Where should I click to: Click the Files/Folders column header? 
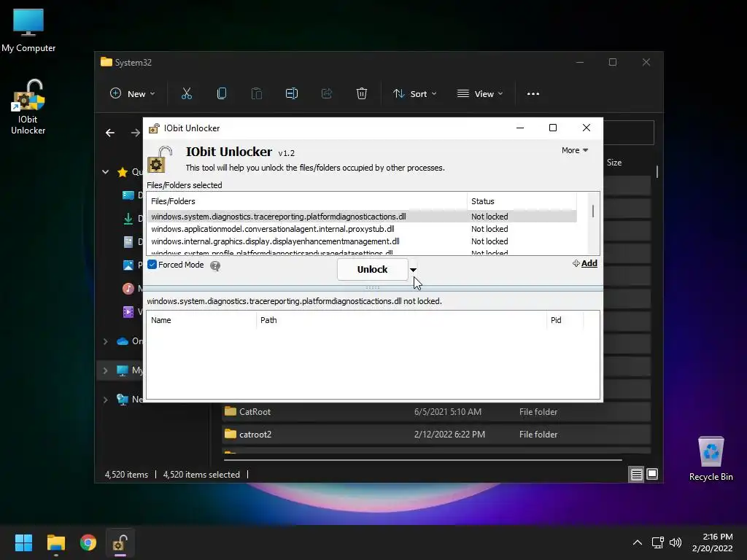coord(307,201)
